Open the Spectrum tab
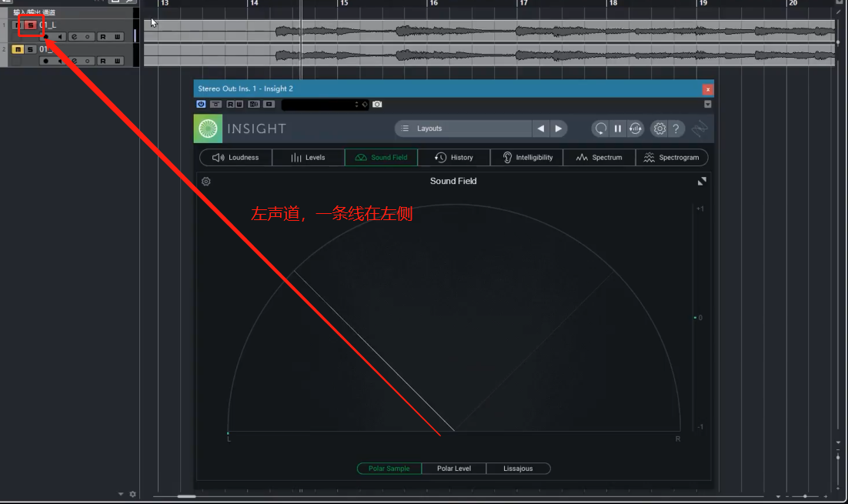Viewport: 848px width, 504px height. coord(599,158)
